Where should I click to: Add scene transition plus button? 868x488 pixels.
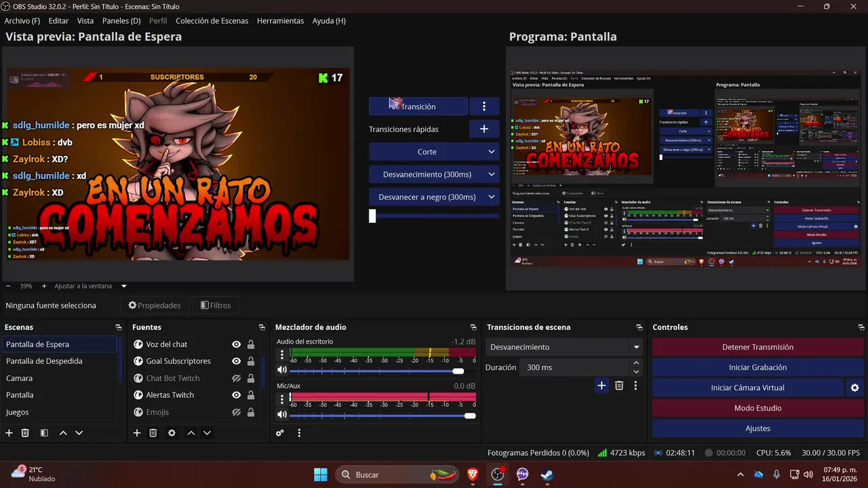tap(601, 386)
